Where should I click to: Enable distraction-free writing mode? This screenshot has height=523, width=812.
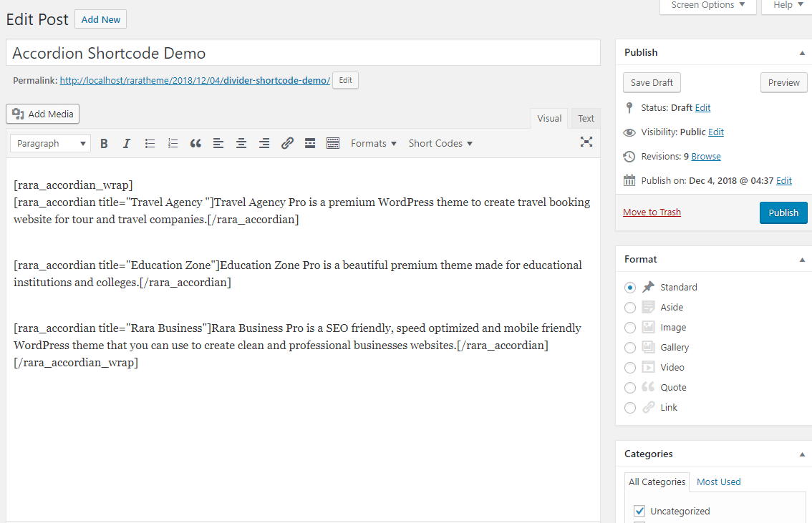[586, 142]
